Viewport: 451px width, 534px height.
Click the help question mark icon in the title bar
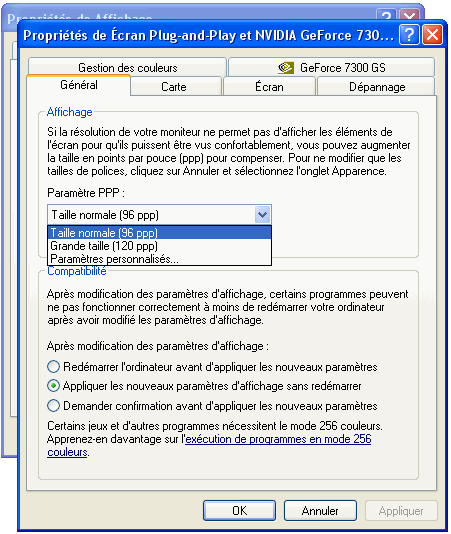409,35
